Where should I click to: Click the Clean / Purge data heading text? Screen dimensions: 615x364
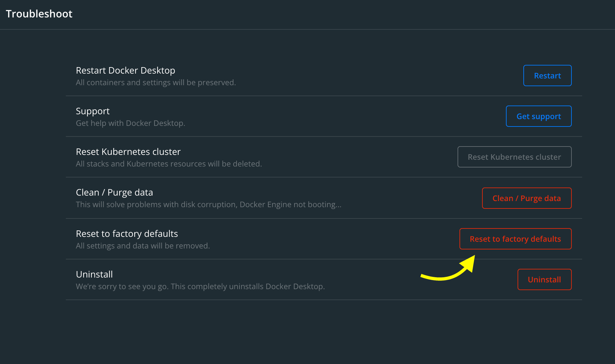point(114,192)
